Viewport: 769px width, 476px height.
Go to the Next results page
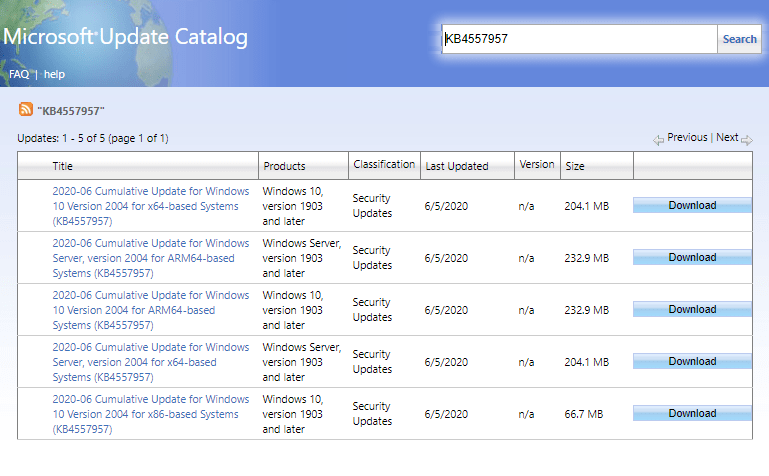click(727, 137)
